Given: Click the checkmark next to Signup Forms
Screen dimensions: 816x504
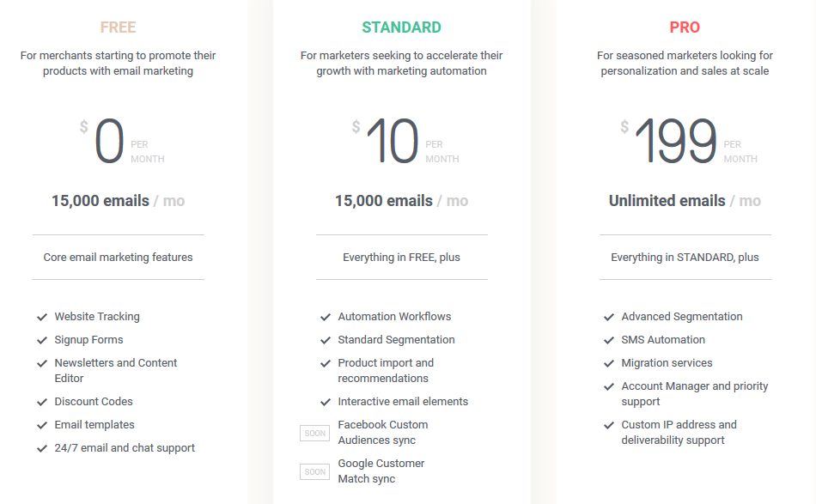Looking at the screenshot, I should pos(42,340).
